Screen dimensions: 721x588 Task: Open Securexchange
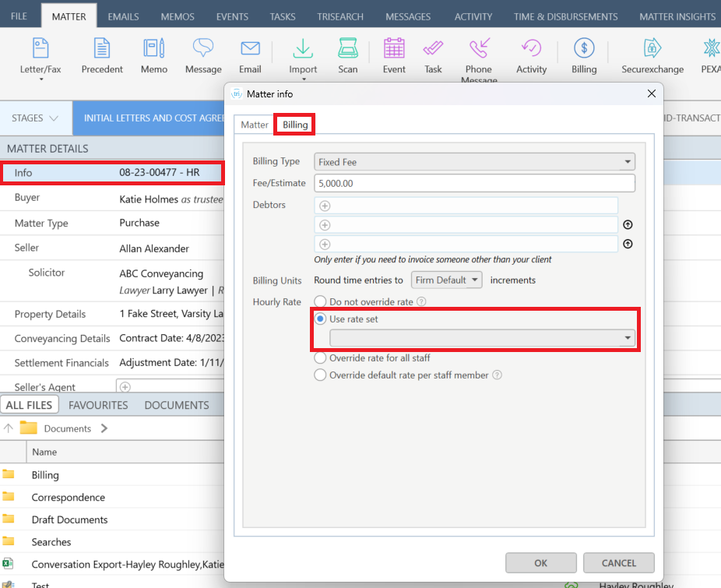pyautogui.click(x=652, y=55)
